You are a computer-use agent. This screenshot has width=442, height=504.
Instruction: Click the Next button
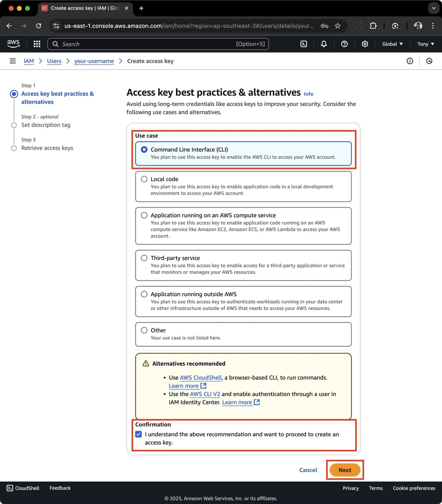click(345, 470)
